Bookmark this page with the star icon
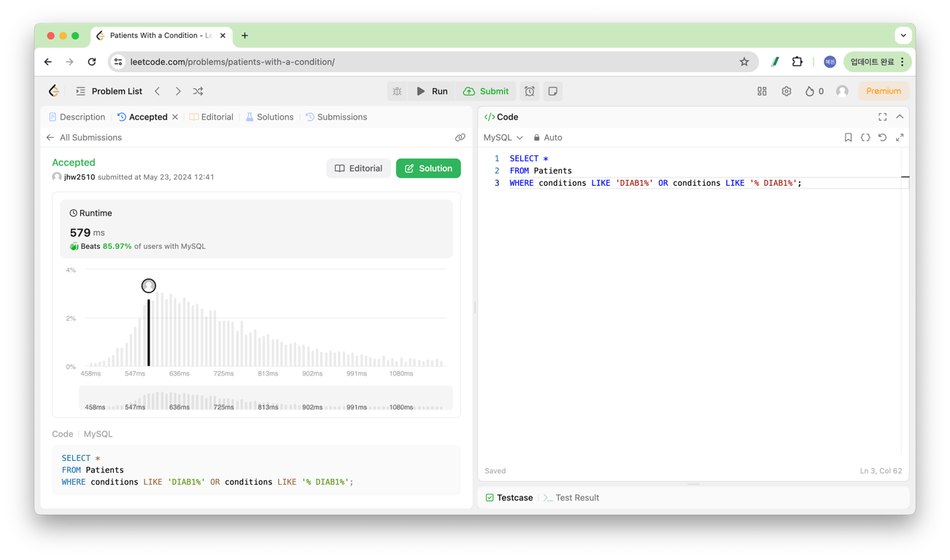Image resolution: width=950 pixels, height=560 pixels. (x=744, y=62)
